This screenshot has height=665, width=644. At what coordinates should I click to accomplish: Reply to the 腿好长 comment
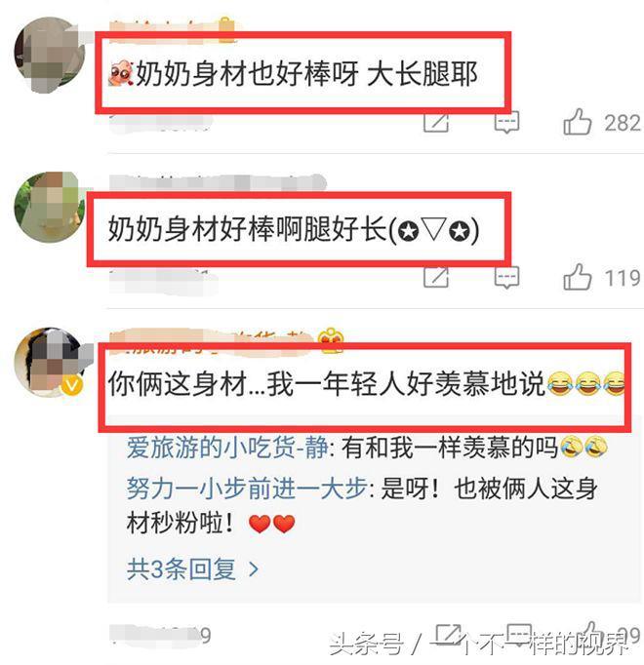tap(506, 278)
